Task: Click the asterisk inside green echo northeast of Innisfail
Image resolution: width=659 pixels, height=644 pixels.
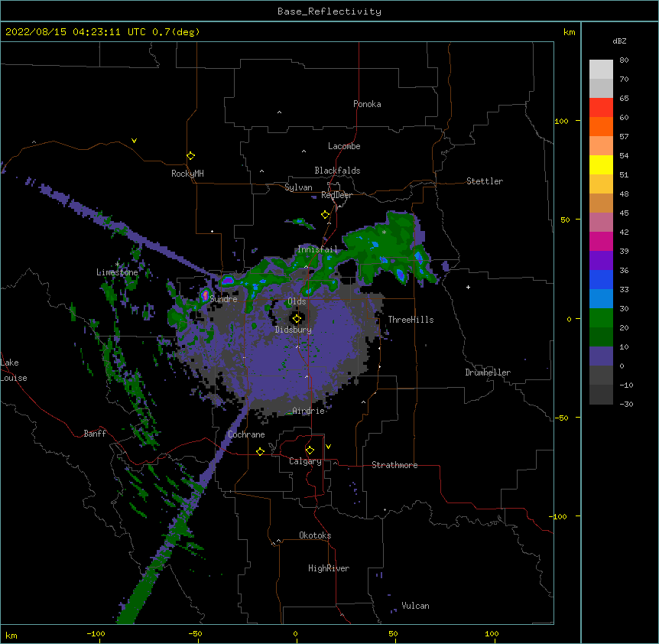Action: click(384, 232)
